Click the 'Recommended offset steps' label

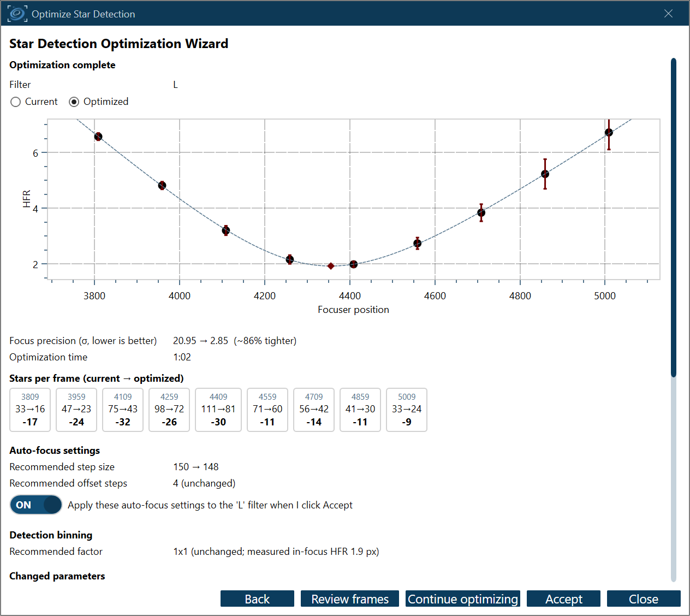pos(68,483)
